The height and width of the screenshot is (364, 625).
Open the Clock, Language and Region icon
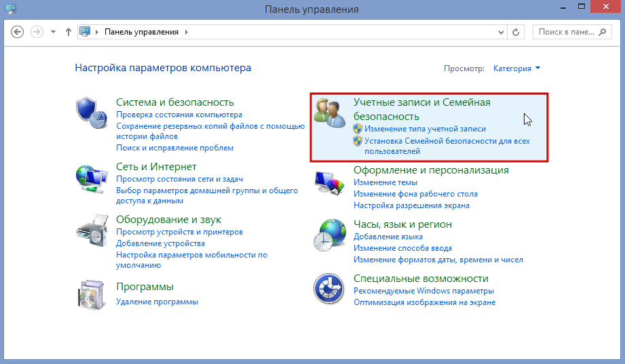[329, 235]
